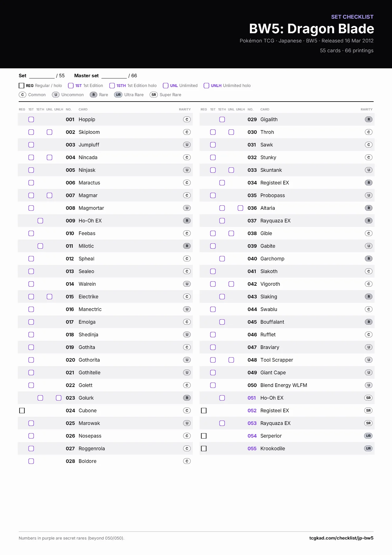The image size is (392, 555).
Task: Check the Unlimited holo box for Altaria
Action: pyautogui.click(x=240, y=208)
